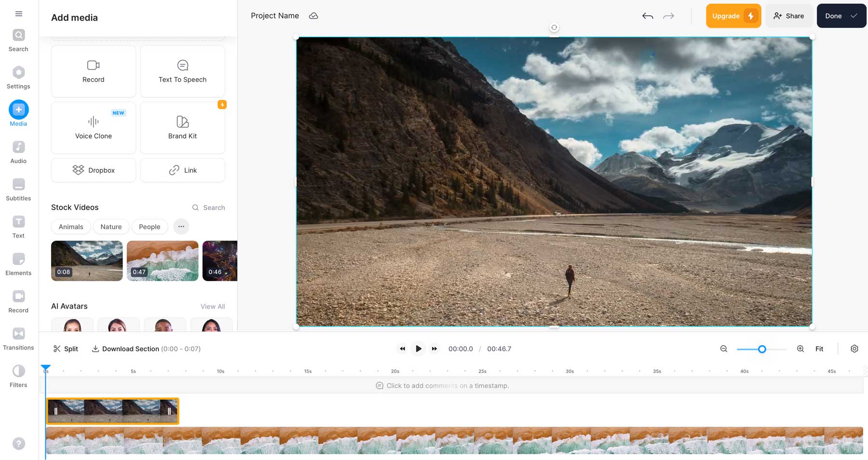868x460 pixels.
Task: Open the Search panel in the sidebar
Action: point(18,40)
